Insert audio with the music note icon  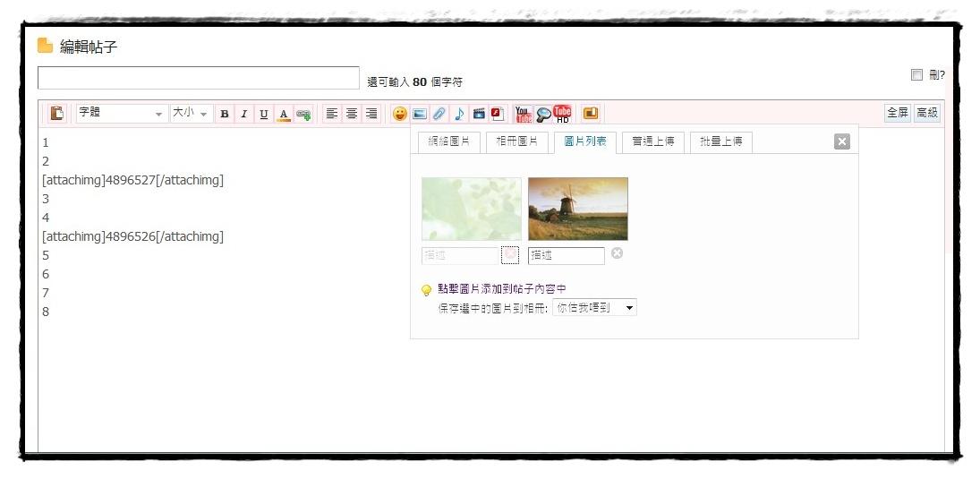[459, 114]
